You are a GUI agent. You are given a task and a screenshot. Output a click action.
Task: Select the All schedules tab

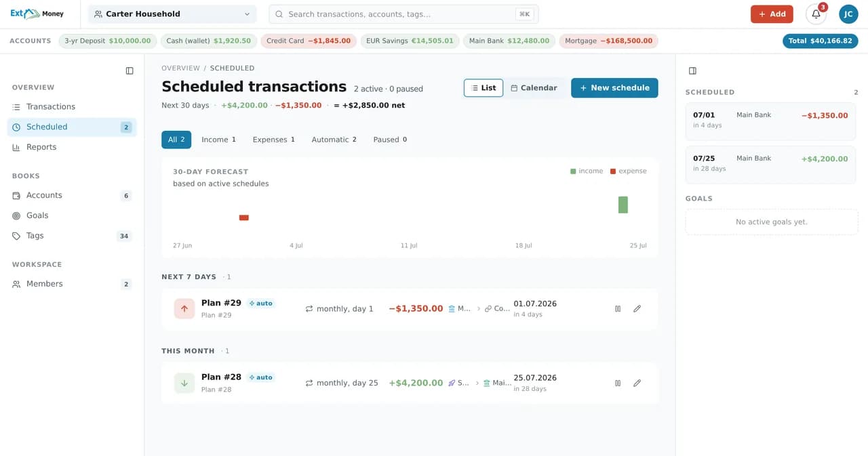(176, 140)
